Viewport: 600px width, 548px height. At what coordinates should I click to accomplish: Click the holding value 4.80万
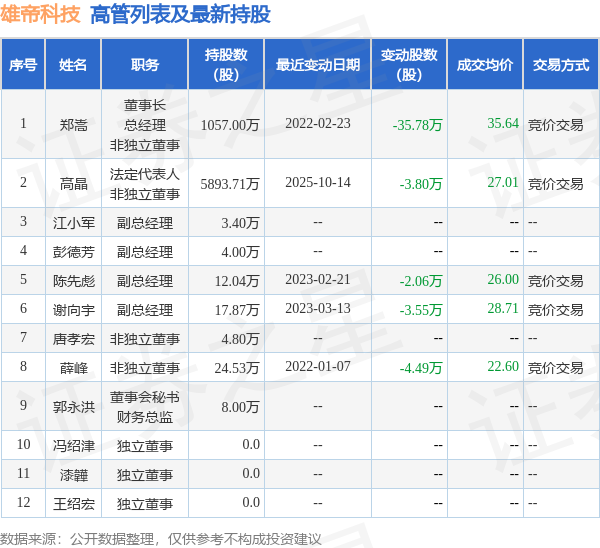[240, 339]
